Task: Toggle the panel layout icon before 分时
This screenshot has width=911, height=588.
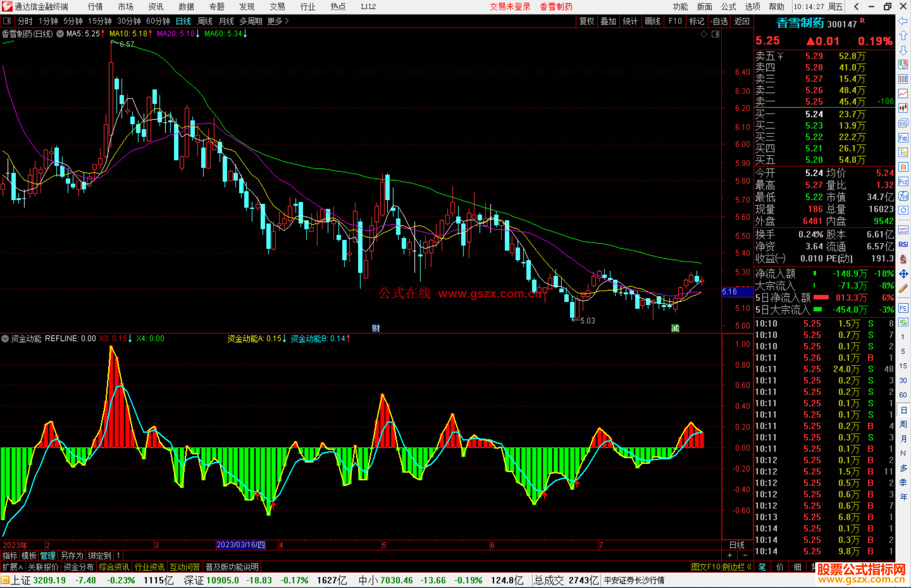Action: (7, 21)
